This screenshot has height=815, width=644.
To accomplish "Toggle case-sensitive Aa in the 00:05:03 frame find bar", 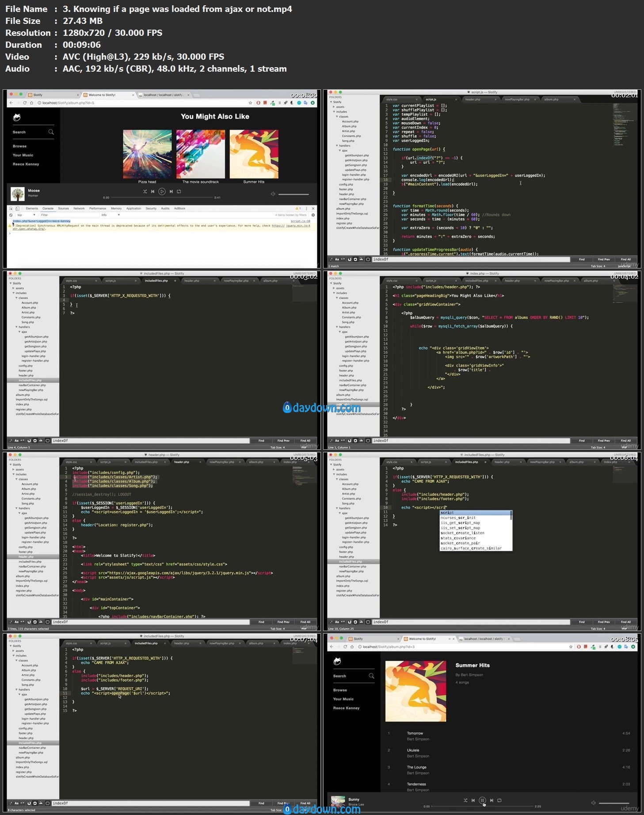I will [16, 622].
